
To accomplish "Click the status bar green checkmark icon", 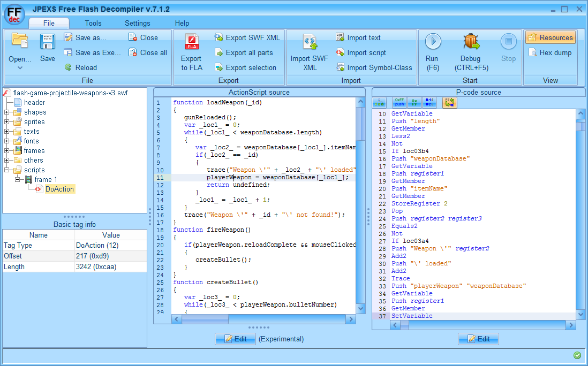I will 577,355.
